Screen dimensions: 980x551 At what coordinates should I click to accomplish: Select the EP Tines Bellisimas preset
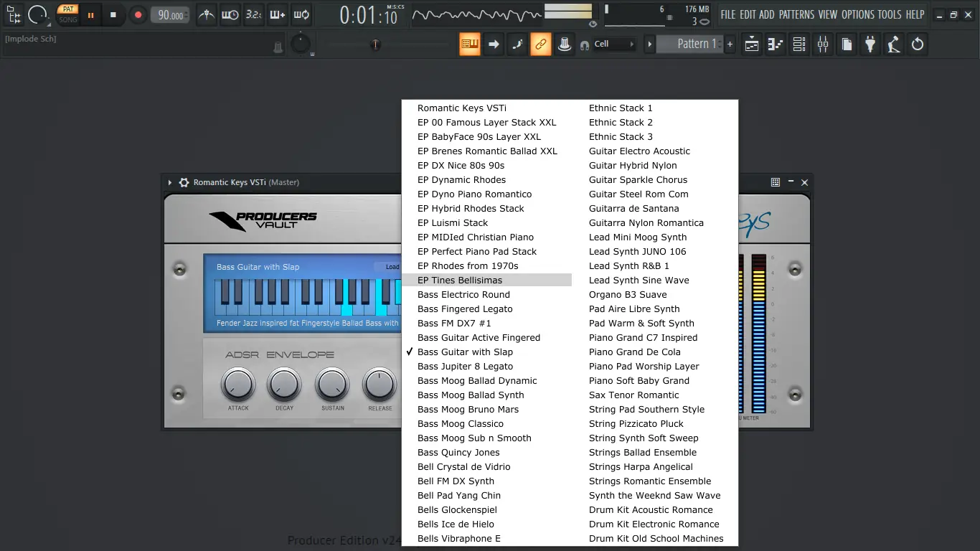(x=486, y=280)
